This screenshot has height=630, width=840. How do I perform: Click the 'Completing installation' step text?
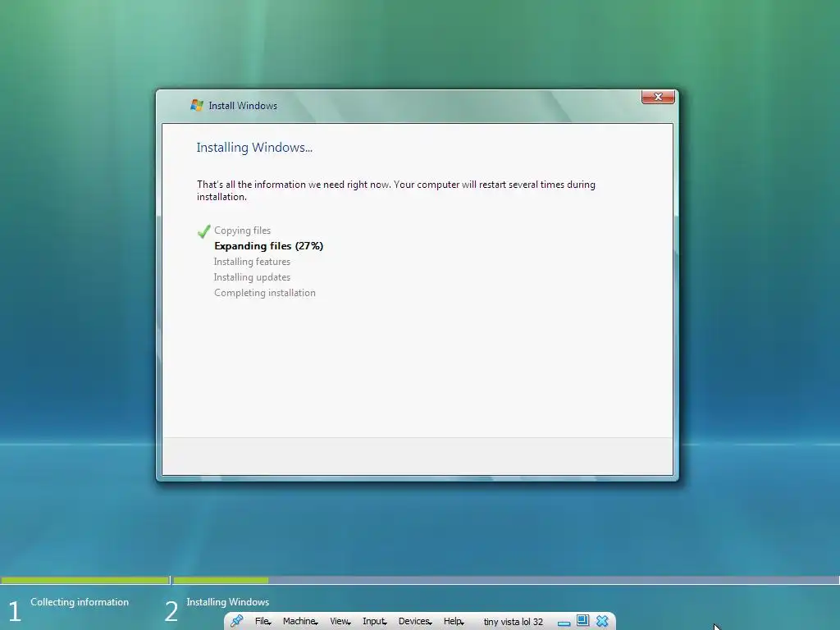point(265,293)
